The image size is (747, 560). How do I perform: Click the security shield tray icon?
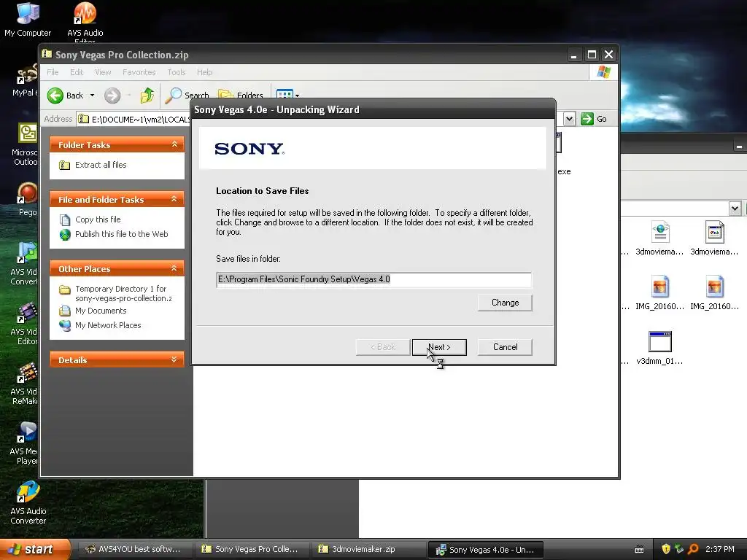[x=666, y=549]
